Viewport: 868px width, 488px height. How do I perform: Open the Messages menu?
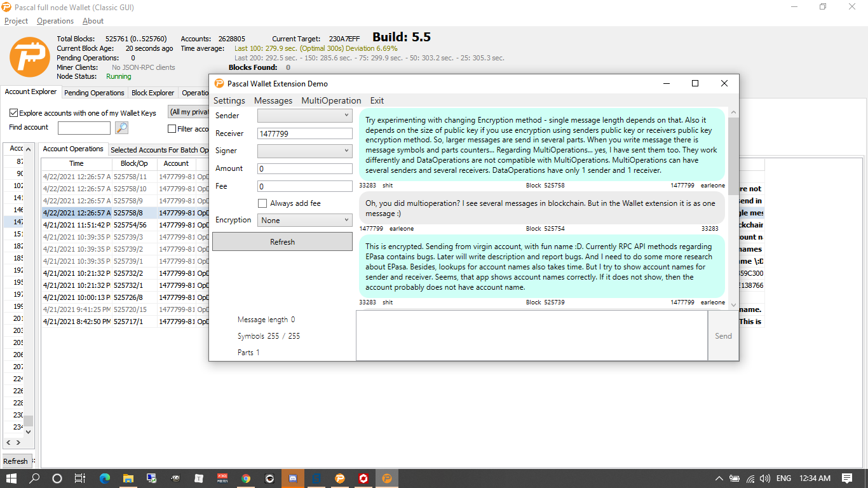[273, 100]
